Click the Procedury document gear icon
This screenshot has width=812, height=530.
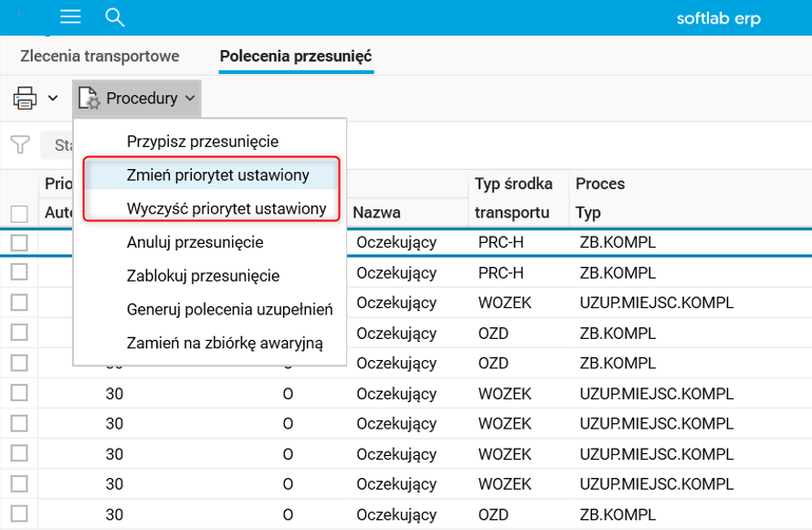(x=89, y=99)
